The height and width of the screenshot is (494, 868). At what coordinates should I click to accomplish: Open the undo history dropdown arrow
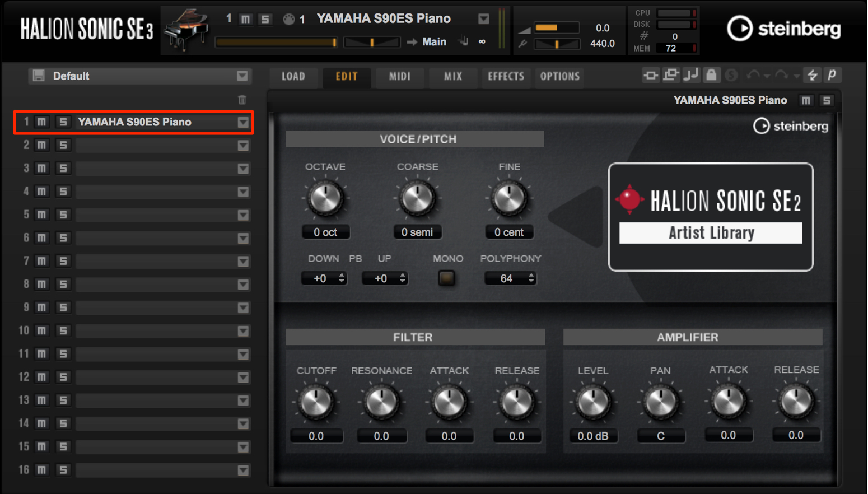(767, 76)
